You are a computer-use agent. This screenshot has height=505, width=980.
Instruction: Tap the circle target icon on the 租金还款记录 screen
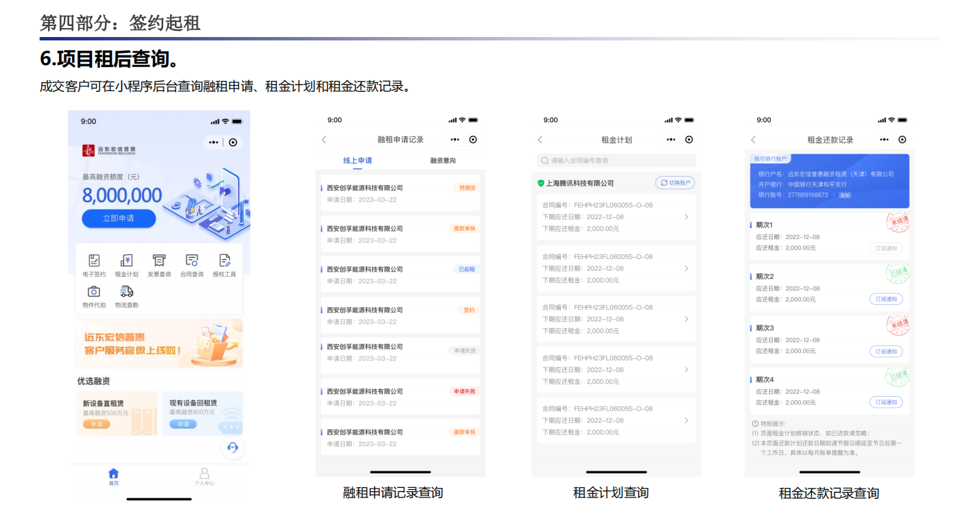pos(903,140)
